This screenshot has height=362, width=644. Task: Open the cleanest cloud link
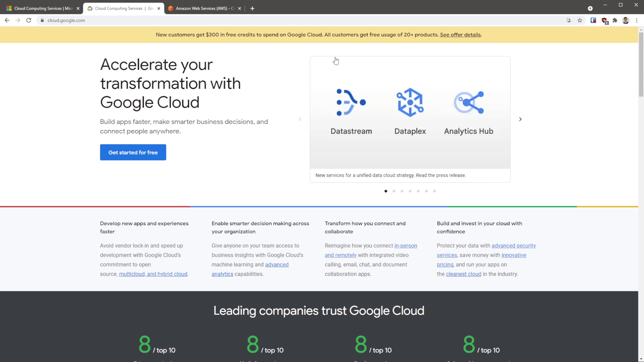coord(464,274)
